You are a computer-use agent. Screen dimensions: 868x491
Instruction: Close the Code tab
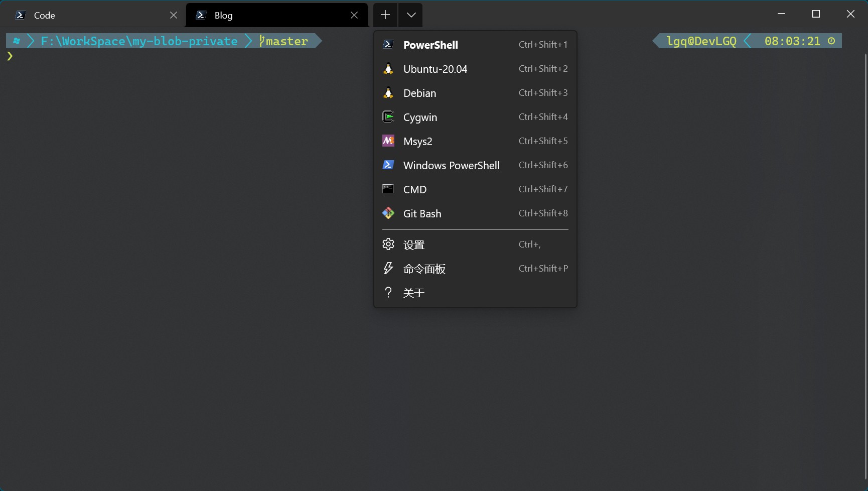click(174, 15)
